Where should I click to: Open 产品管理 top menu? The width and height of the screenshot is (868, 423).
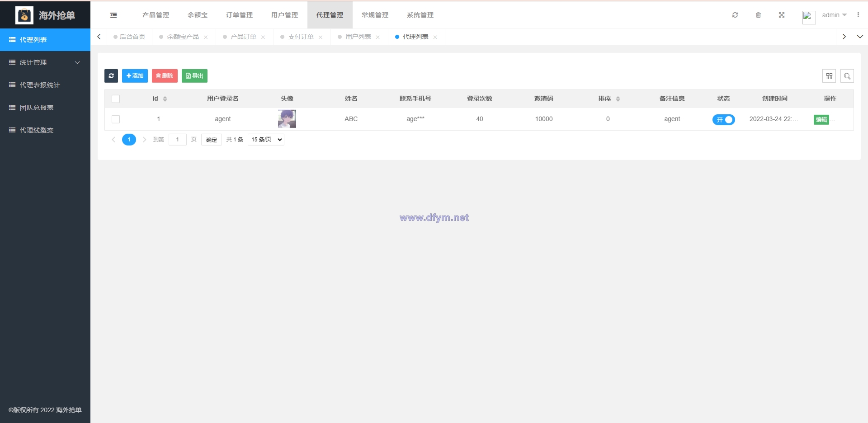click(x=156, y=15)
